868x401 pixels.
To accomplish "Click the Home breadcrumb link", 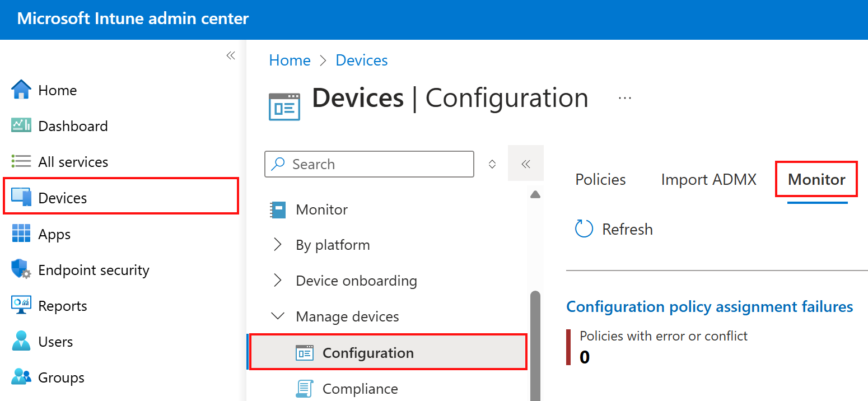I will tap(290, 60).
